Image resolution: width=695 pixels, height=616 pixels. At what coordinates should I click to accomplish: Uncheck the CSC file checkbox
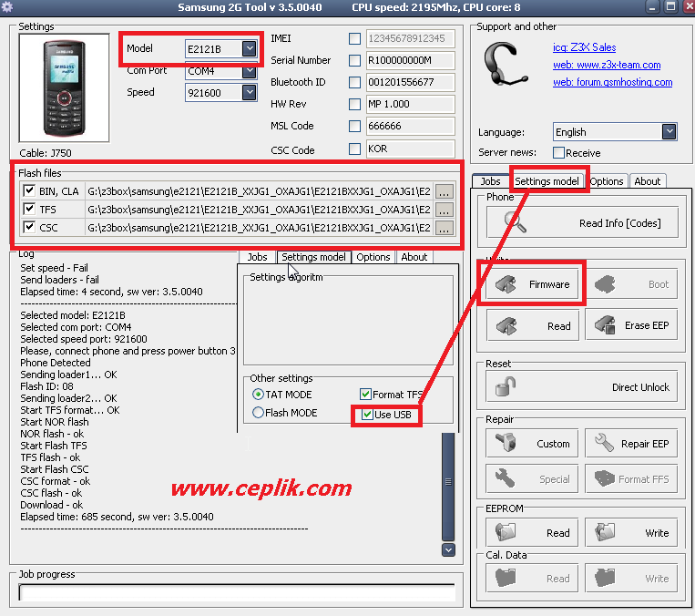pos(29,227)
